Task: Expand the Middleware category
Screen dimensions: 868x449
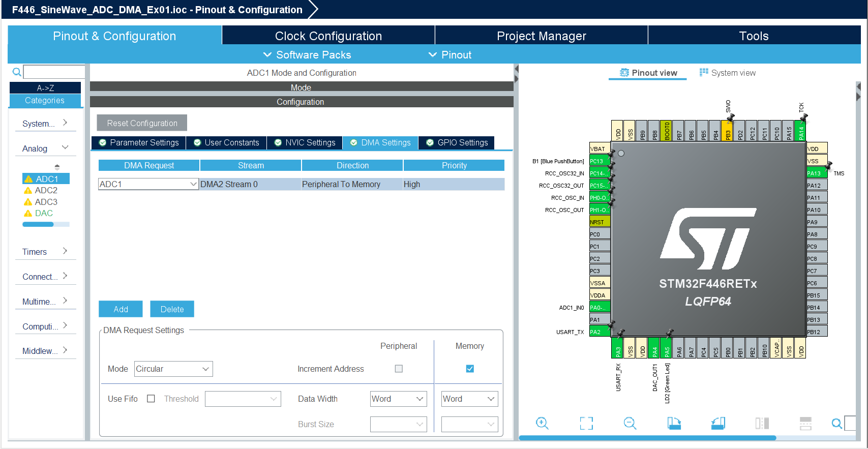Action: (x=45, y=350)
